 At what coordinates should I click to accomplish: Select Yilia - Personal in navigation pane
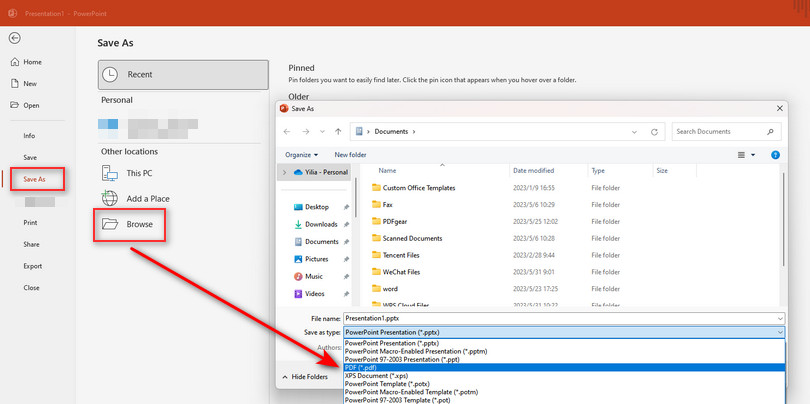[320, 173]
